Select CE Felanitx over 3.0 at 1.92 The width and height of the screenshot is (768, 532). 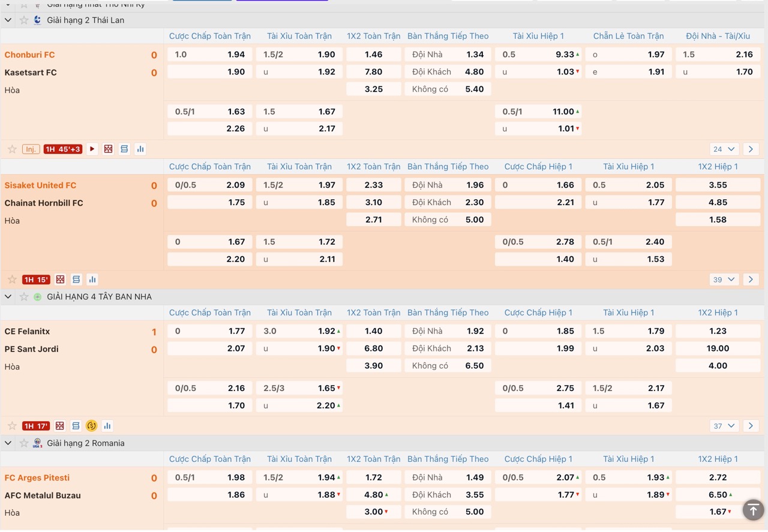pyautogui.click(x=299, y=331)
